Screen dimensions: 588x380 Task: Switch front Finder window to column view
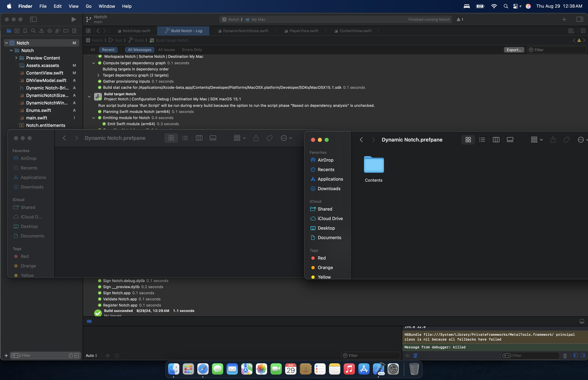pyautogui.click(x=496, y=140)
